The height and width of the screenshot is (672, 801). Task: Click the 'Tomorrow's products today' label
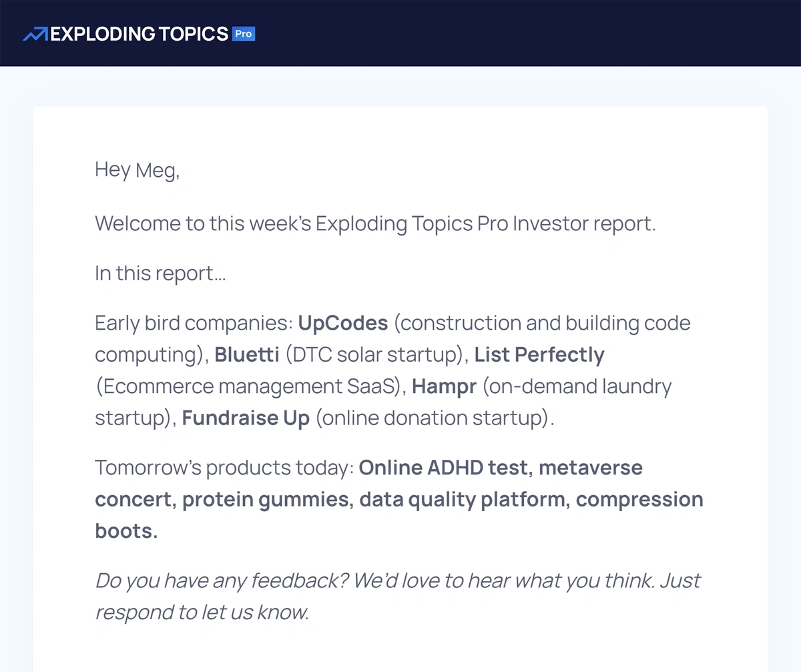(224, 468)
